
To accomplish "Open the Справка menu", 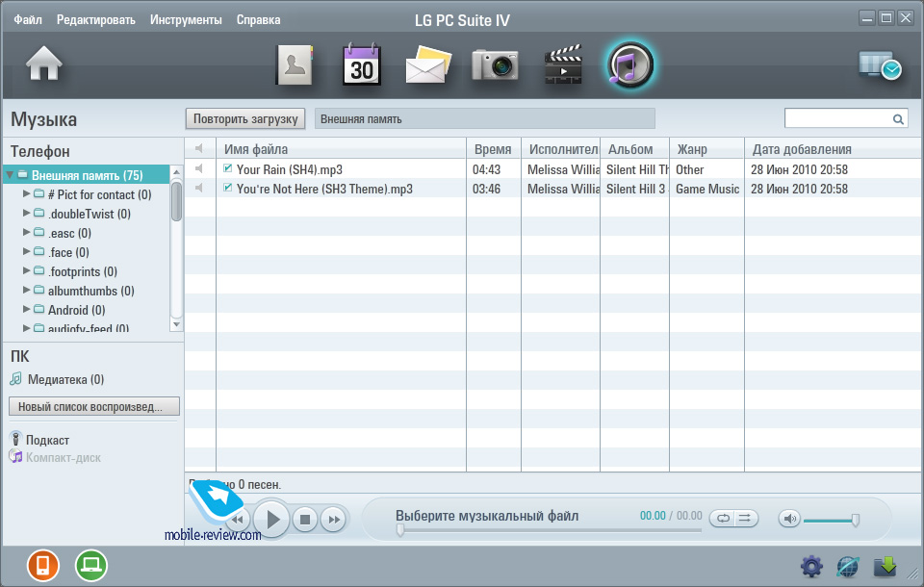I will 258,19.
